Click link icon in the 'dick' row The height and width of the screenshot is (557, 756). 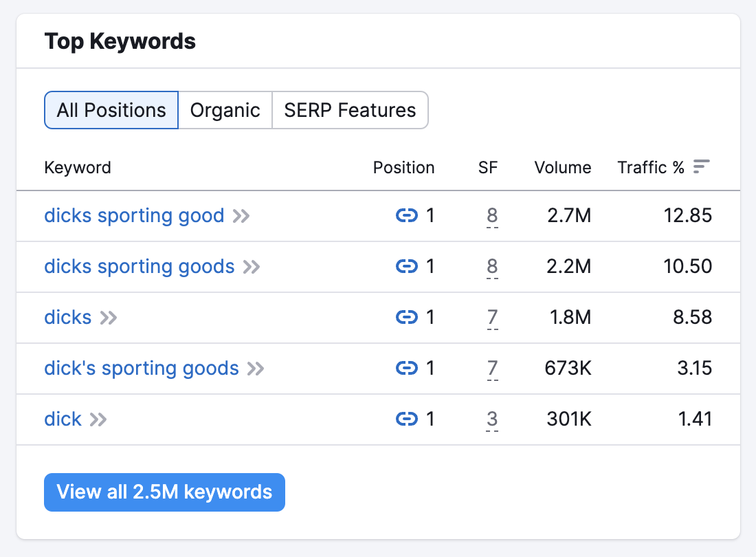[x=406, y=419]
